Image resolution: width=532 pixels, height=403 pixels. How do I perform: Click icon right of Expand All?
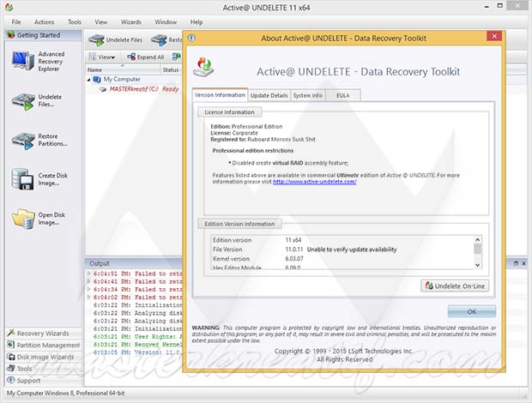coord(176,57)
